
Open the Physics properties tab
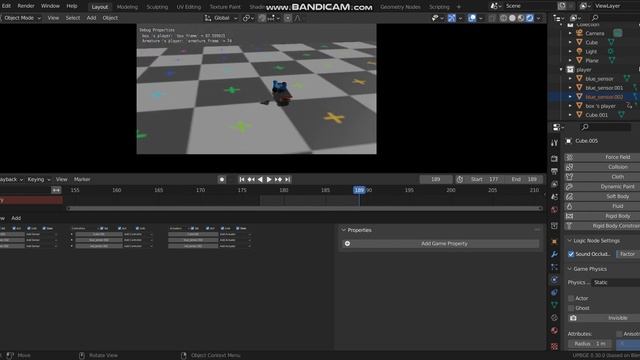coord(554,280)
